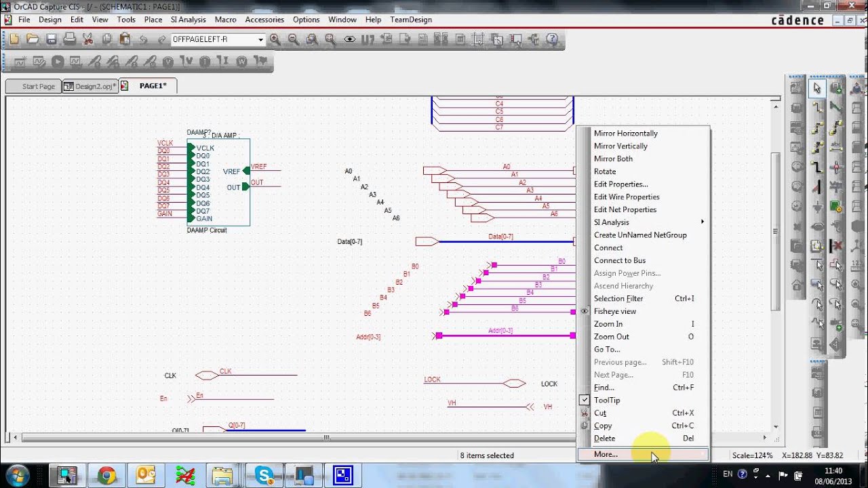Open Skype from the taskbar
Image resolution: width=868 pixels, height=488 pixels.
pyautogui.click(x=264, y=475)
